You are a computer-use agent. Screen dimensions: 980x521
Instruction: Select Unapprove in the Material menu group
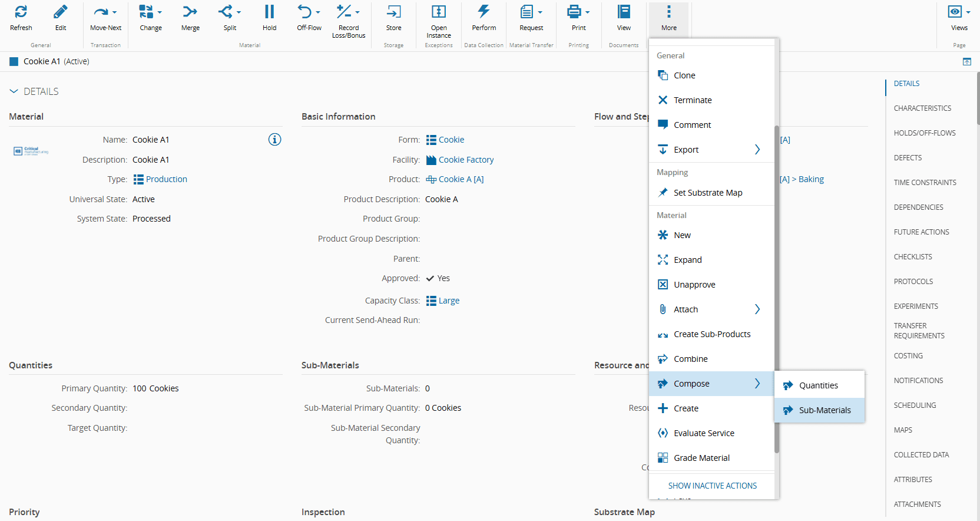694,285
